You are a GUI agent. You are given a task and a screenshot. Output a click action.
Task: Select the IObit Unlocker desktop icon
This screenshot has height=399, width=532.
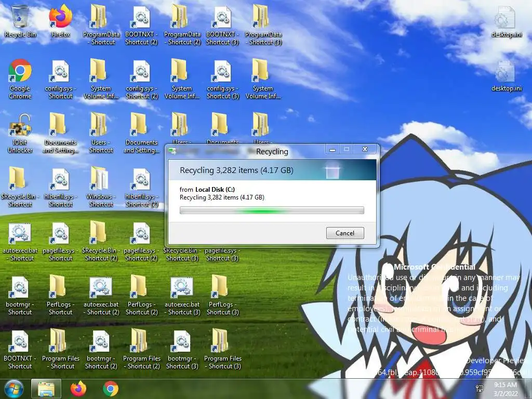pyautogui.click(x=20, y=134)
